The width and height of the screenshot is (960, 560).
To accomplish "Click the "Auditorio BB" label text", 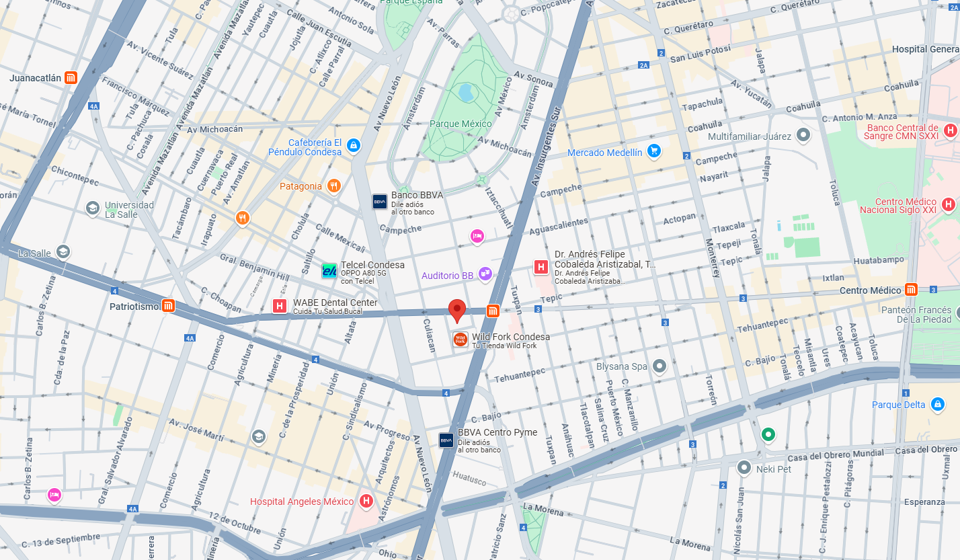I will click(x=448, y=276).
